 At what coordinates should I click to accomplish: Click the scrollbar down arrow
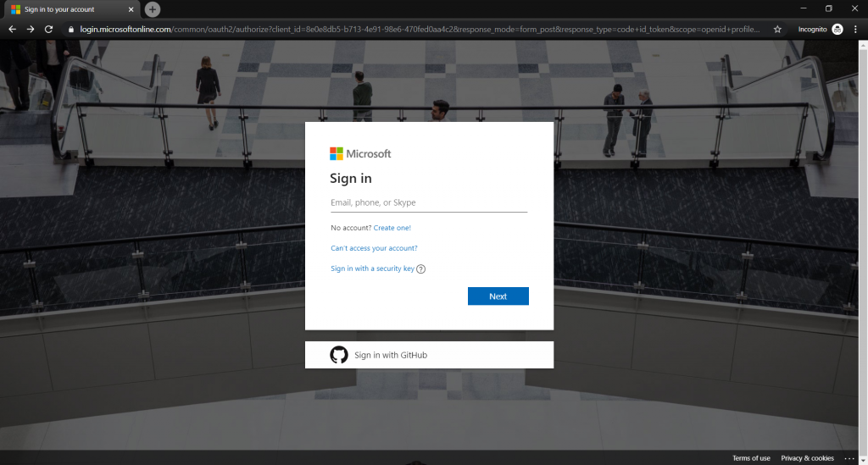[x=863, y=460]
